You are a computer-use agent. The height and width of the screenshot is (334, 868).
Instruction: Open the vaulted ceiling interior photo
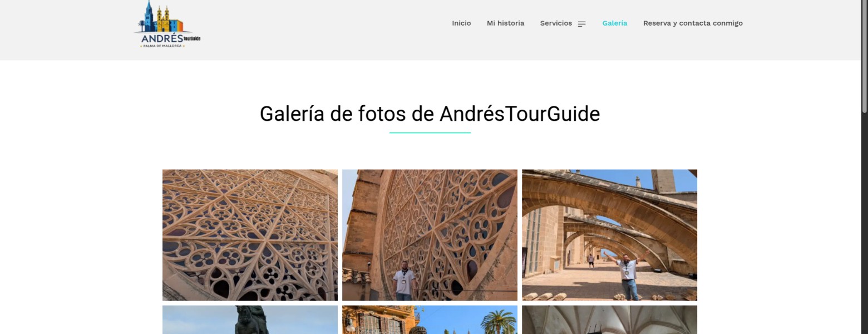[x=609, y=320]
